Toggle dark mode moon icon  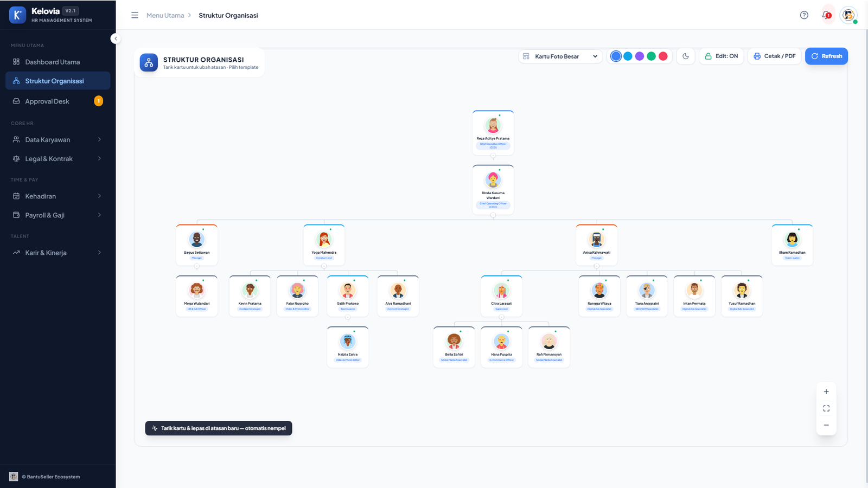686,56
